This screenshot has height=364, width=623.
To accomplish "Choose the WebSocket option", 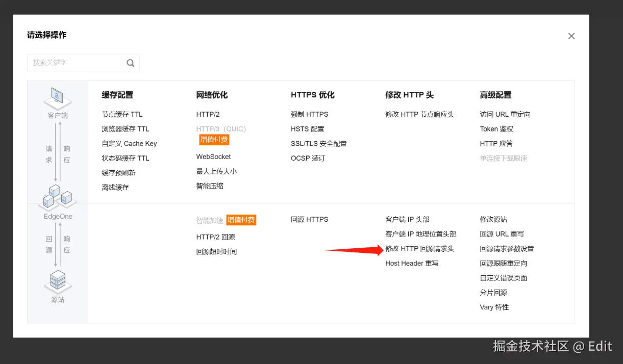I will (213, 157).
